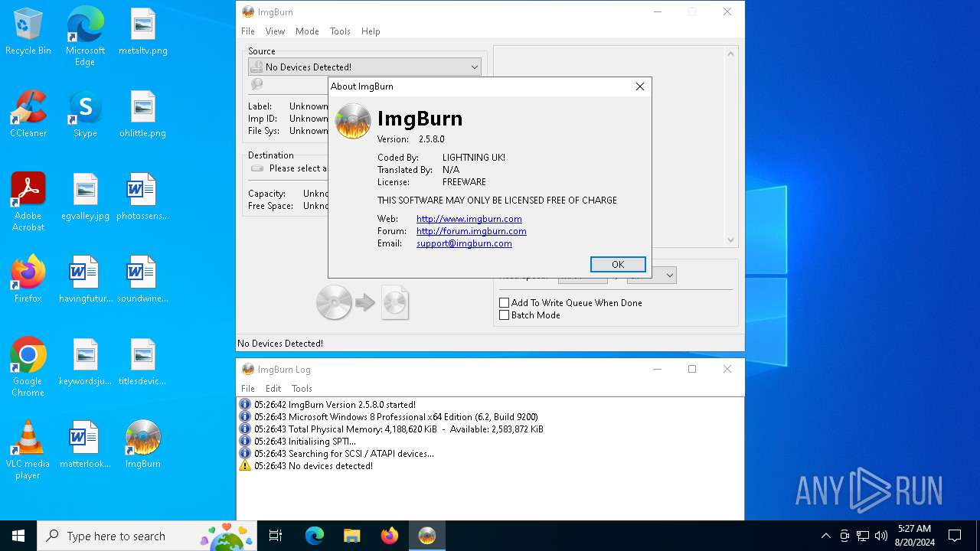Image resolution: width=980 pixels, height=551 pixels.
Task: Click OK in About ImgBurn dialog
Action: (618, 264)
